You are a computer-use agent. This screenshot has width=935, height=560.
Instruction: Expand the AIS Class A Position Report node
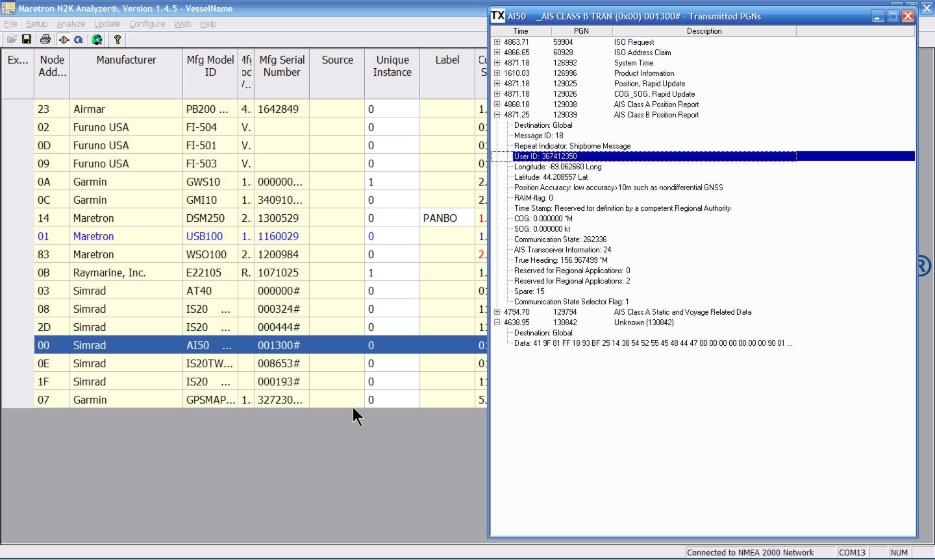point(497,104)
